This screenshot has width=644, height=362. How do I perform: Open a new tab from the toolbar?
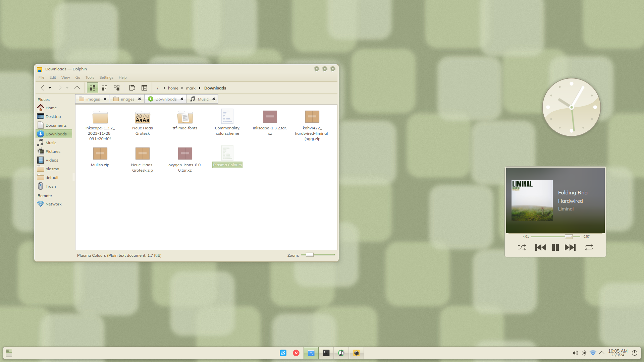point(132,88)
